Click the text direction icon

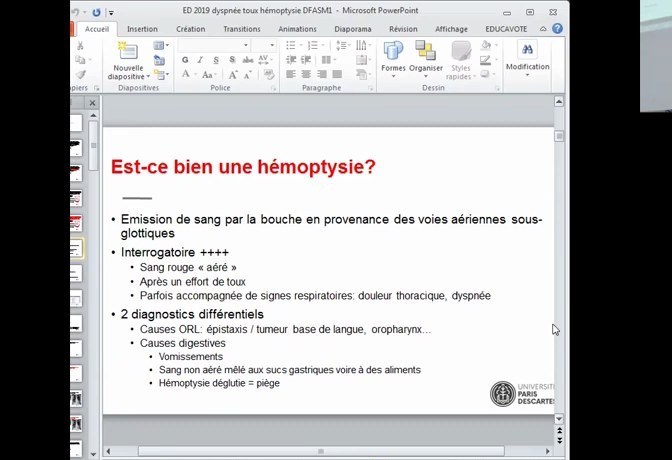[361, 45]
